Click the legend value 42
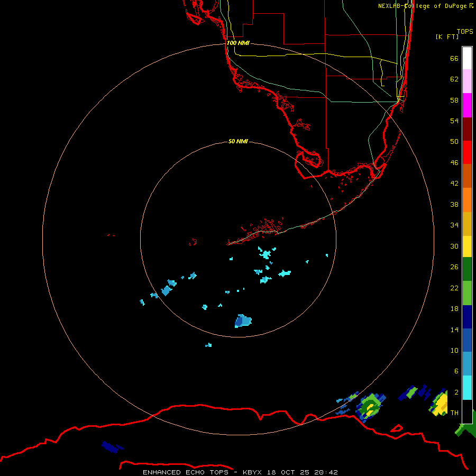 [454, 183]
